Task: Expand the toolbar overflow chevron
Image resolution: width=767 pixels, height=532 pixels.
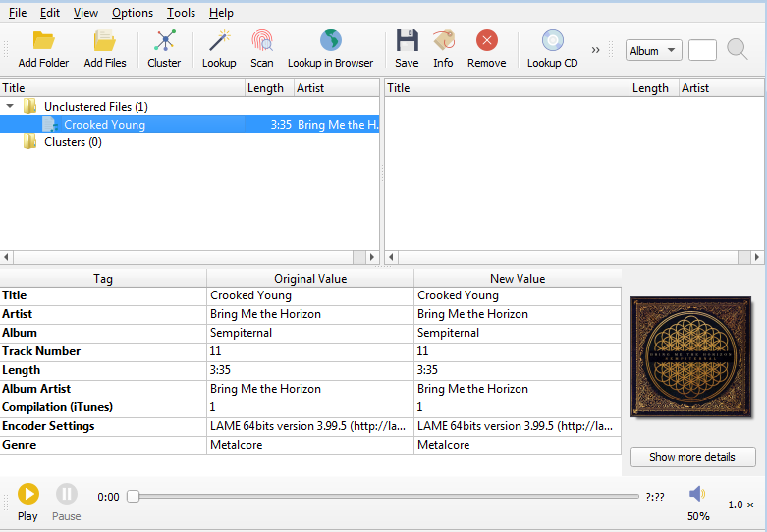Action: 595,50
